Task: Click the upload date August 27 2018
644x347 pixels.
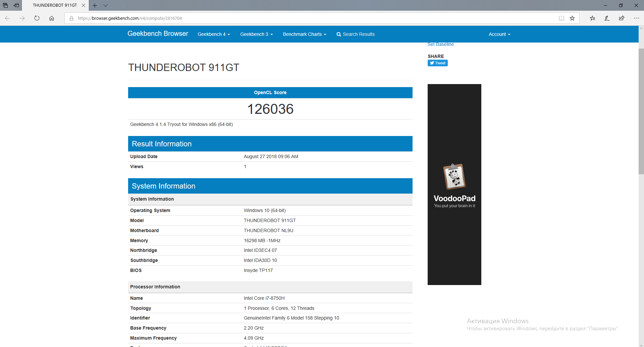Action: pyautogui.click(x=271, y=156)
